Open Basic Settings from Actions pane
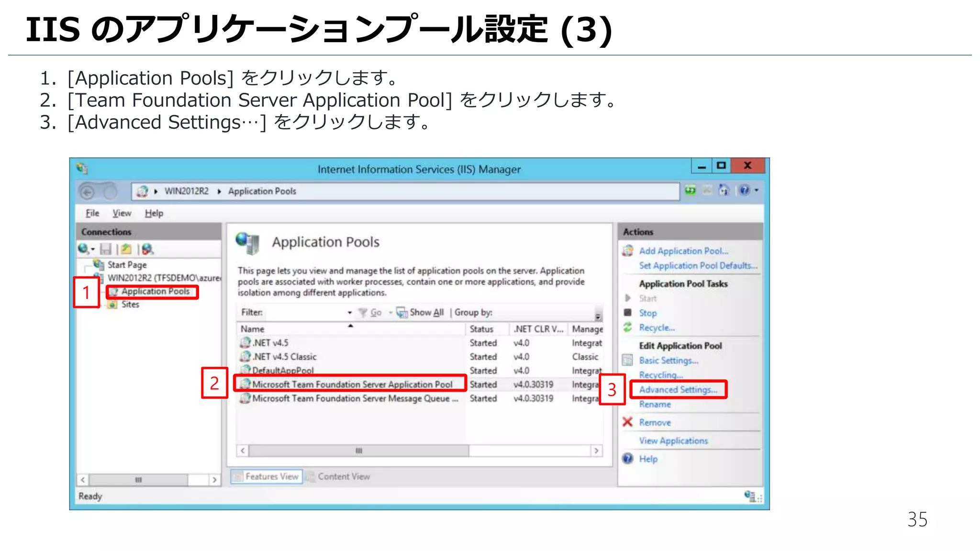Screen dimensions: 980x551 point(668,361)
